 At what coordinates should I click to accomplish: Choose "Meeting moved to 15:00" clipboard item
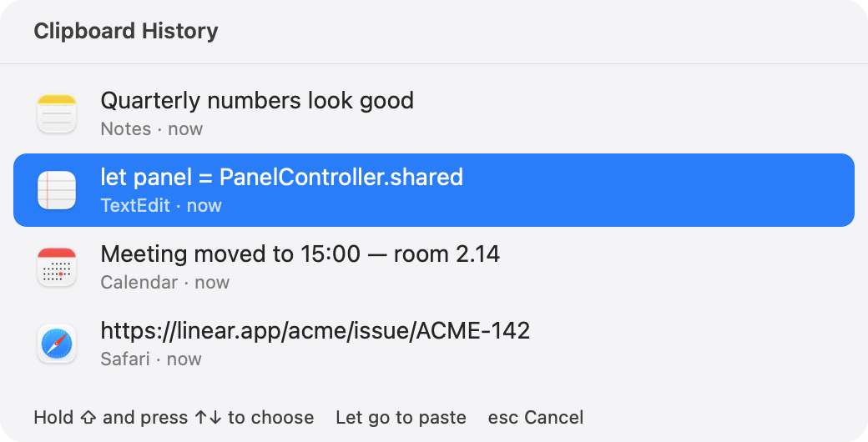434,267
